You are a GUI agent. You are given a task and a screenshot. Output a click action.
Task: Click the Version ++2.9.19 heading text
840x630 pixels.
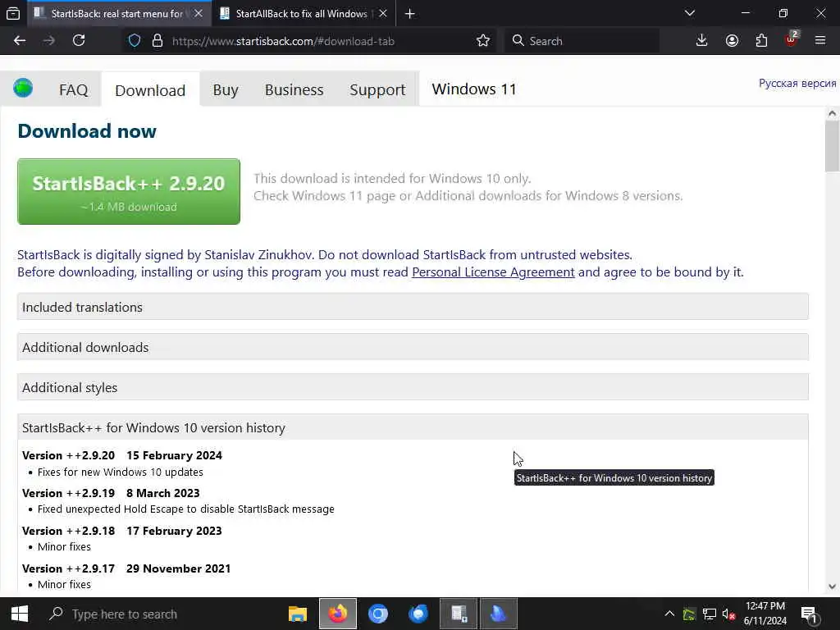tap(68, 493)
